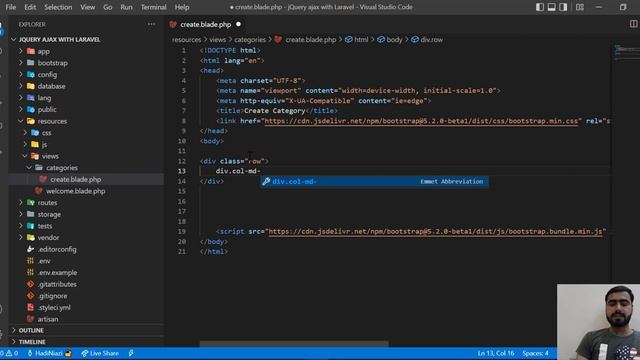This screenshot has width=640, height=360.
Task: Toggle primary side bar layout icon
Action: pos(540,7)
